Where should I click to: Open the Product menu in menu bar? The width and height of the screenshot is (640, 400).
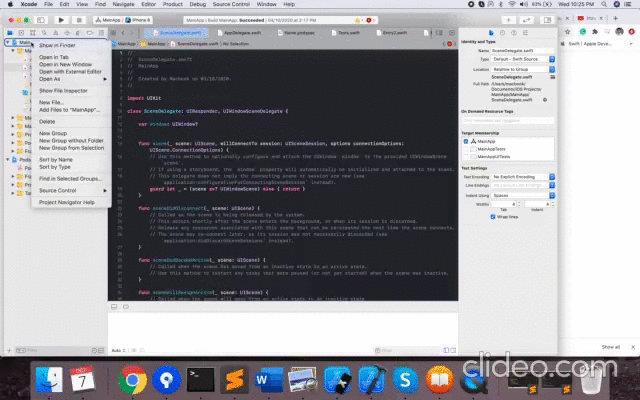pos(173,4)
